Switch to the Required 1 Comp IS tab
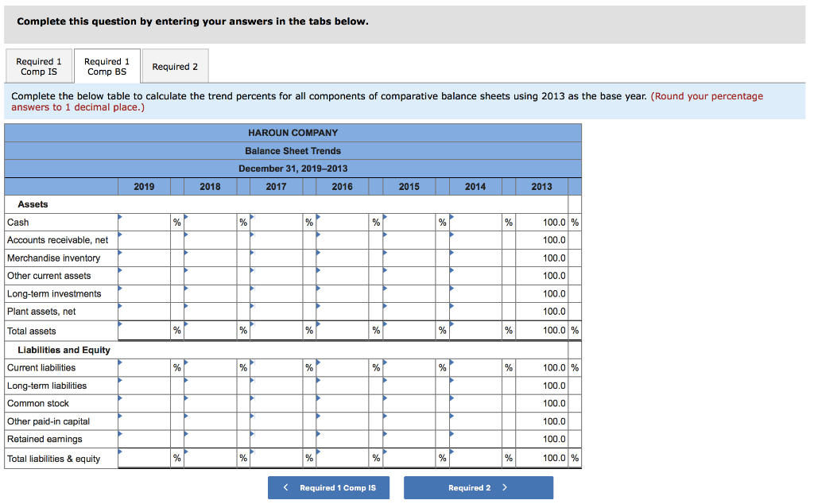 pos(38,66)
